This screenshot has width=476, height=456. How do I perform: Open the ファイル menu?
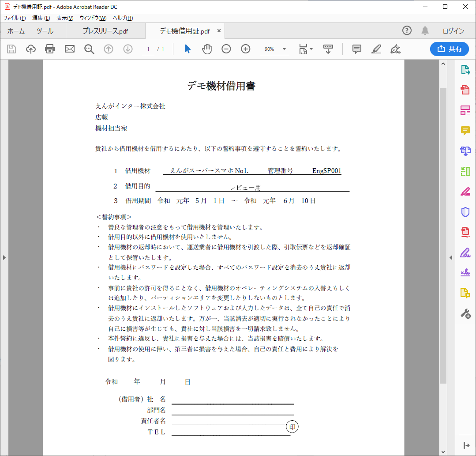(x=15, y=18)
